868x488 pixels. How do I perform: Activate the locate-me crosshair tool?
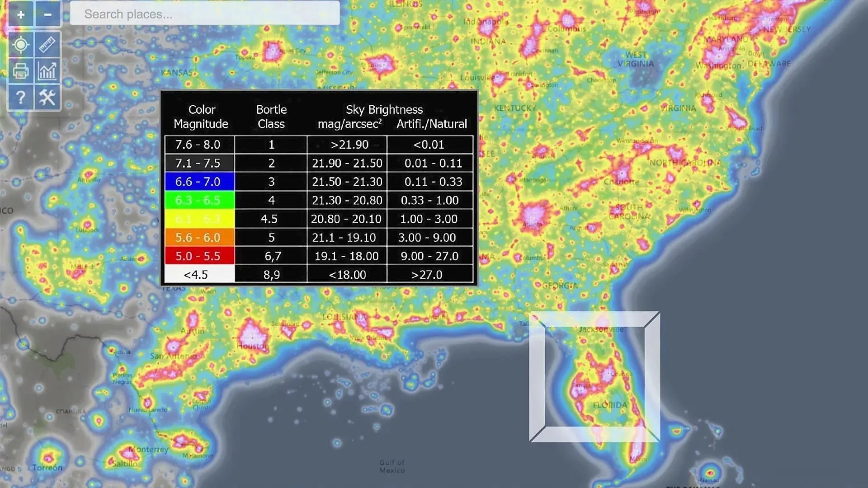point(21,45)
